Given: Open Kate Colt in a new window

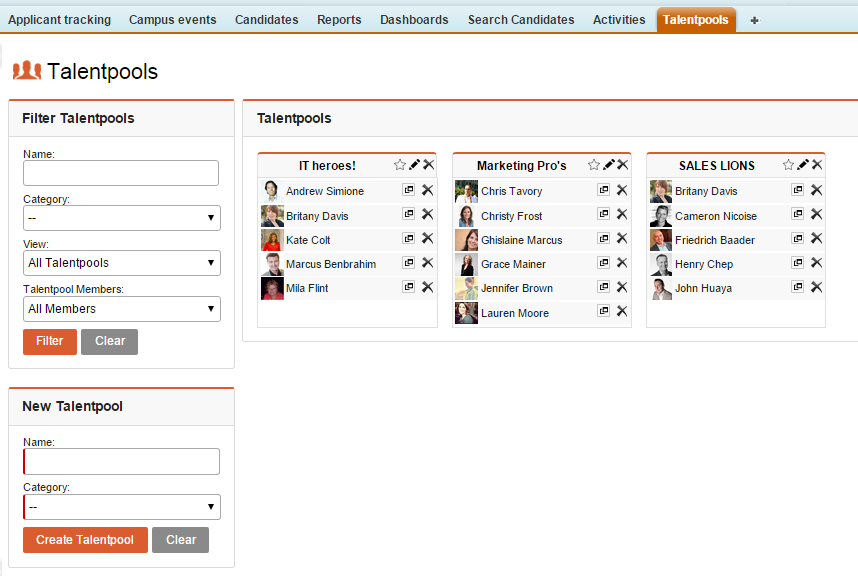Looking at the screenshot, I should click(x=409, y=238).
